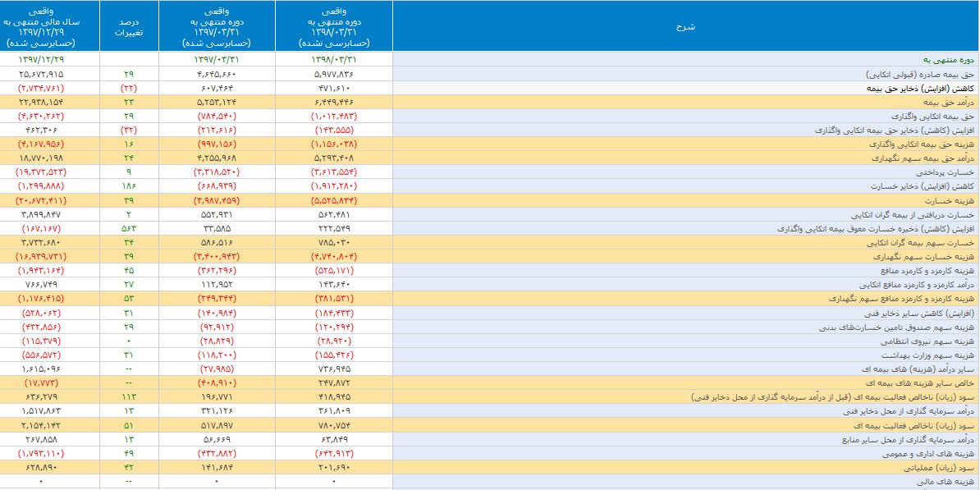Click افزایش (کاهش) ذخیره خسارت معوق بیمه اتکایی واگذاری
Screen dimensions: 980x490
coord(875,228)
